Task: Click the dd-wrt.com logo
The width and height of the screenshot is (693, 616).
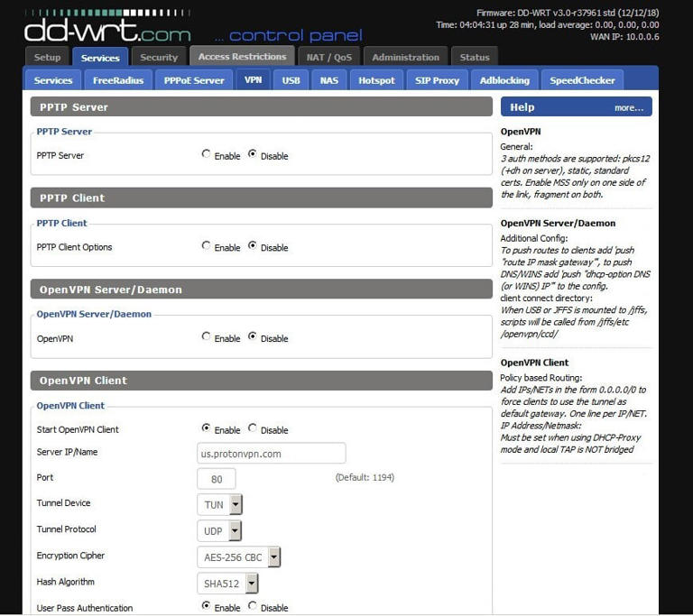Action: pyautogui.click(x=107, y=26)
